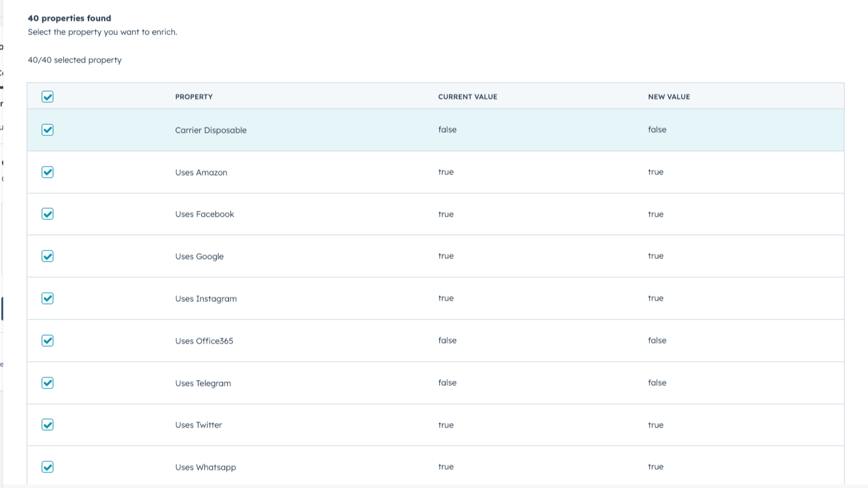Click the 40 properties found heading
Image resolution: width=868 pixels, height=488 pixels.
68,18
